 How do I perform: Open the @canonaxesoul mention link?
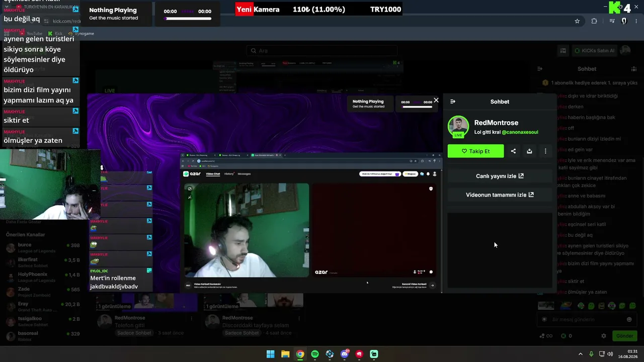point(520,132)
